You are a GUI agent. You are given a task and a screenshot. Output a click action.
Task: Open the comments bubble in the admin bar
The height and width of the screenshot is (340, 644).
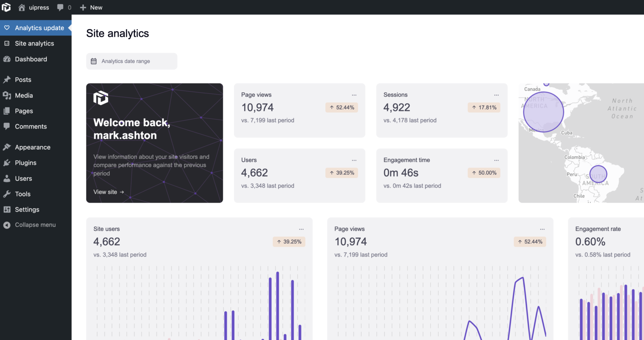(x=64, y=7)
